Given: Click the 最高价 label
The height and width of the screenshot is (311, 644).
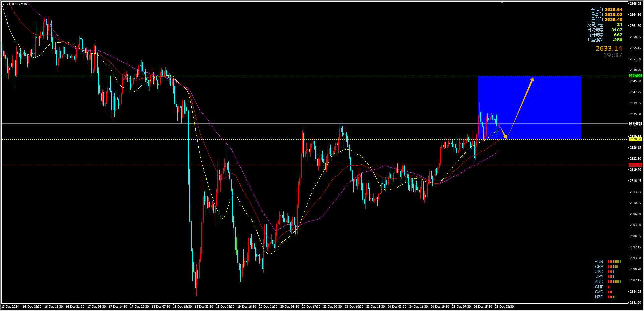Looking at the screenshot, I should (x=597, y=15).
